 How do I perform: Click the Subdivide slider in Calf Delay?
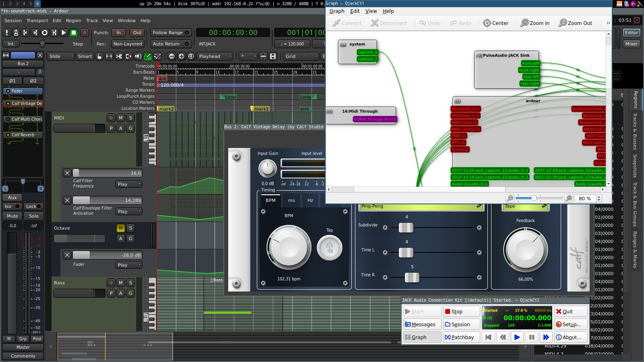[x=432, y=228]
